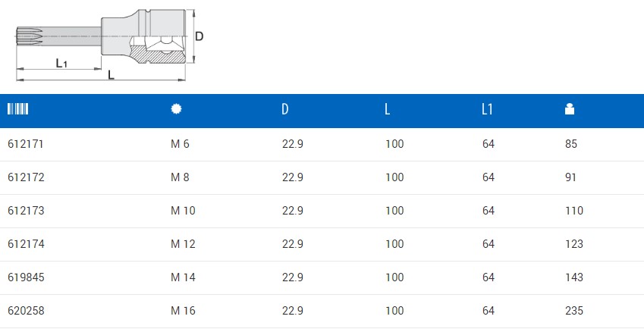Select article number 612171
The image size is (644, 329).
[26, 144]
